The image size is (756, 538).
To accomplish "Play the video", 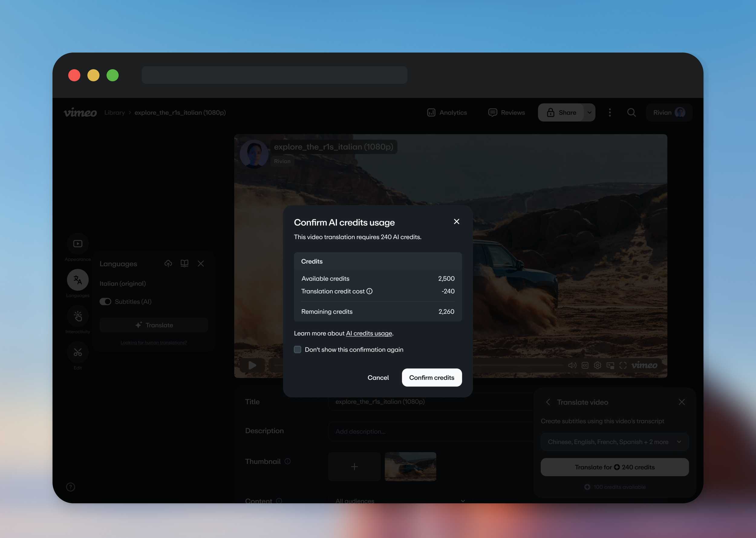I will [x=252, y=365].
